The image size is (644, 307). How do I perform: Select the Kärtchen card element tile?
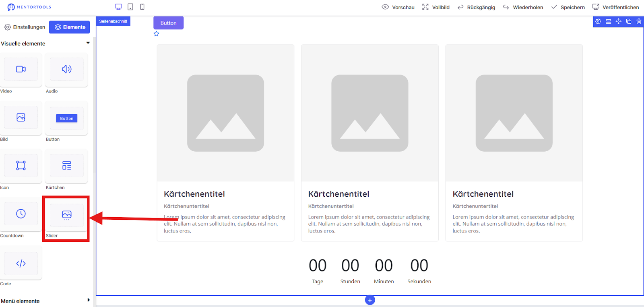pos(66,166)
